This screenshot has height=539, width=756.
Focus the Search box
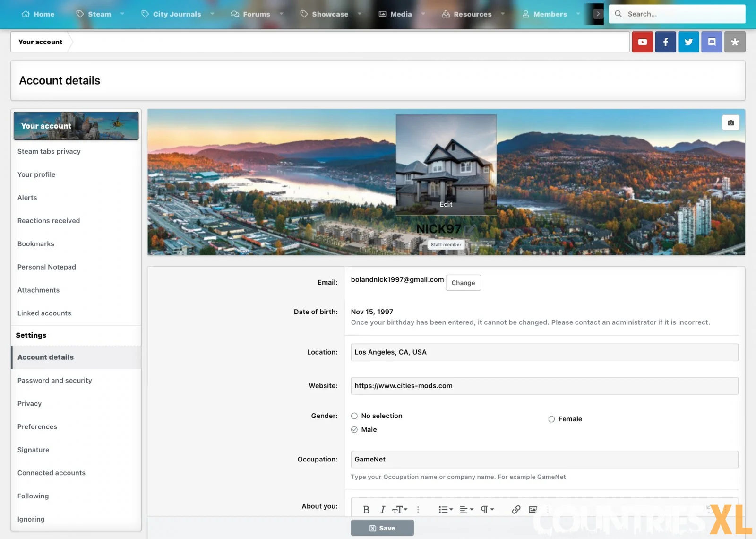pyautogui.click(x=677, y=14)
